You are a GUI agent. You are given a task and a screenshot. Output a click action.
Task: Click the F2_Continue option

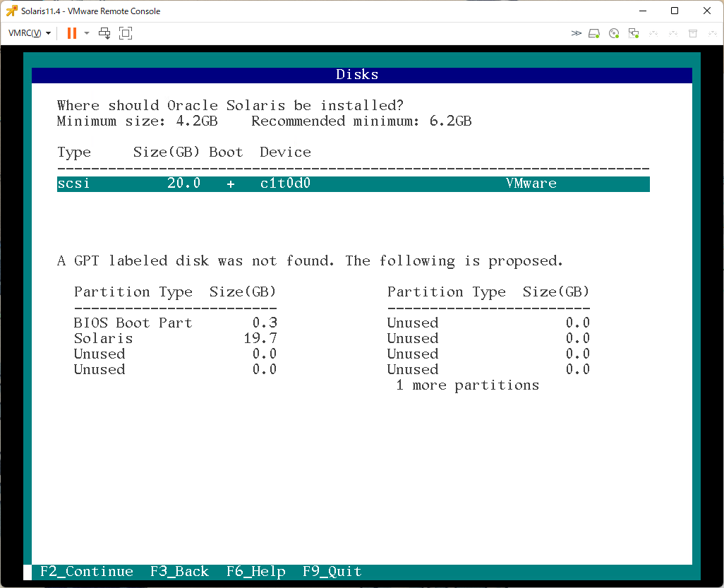(x=86, y=571)
